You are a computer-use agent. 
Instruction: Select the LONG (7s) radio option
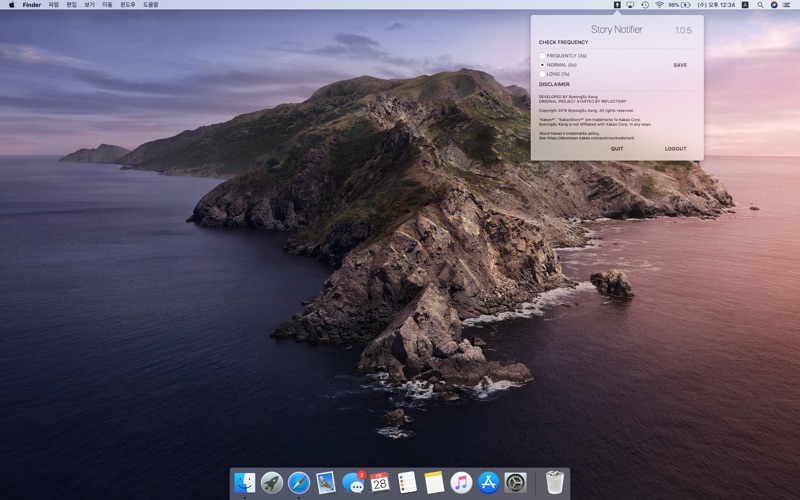[542, 74]
